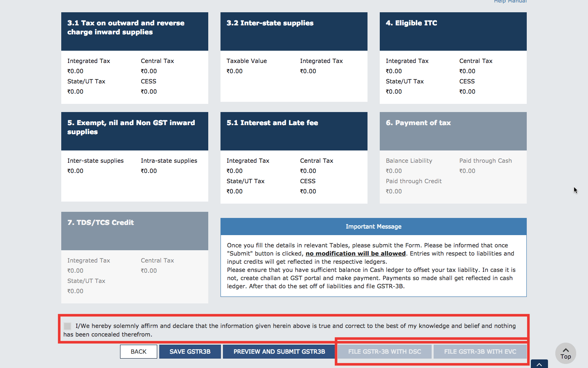Screen dimensions: 588x368
Task: Click Paid through Credit value
Action: pos(394,191)
